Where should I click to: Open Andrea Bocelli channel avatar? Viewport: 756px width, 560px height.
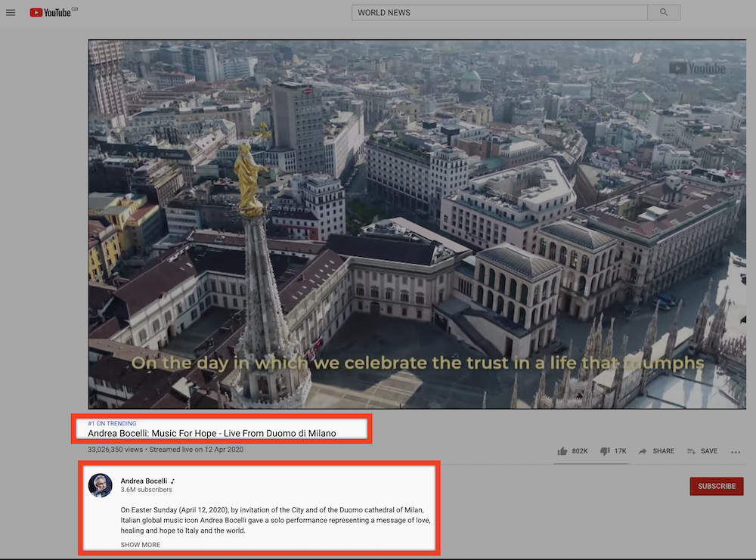[x=101, y=485]
